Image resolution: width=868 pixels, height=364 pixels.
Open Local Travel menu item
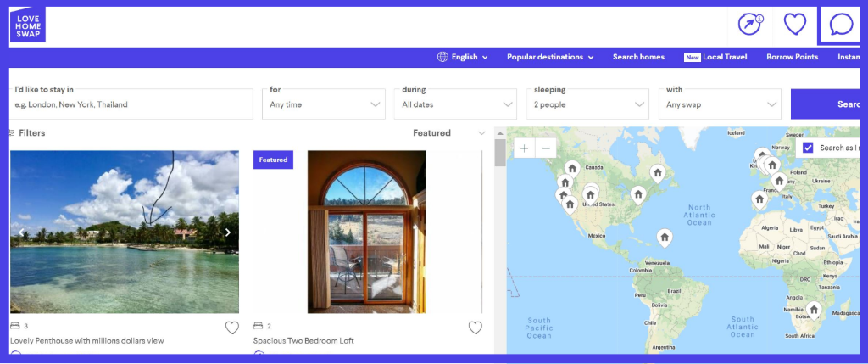click(715, 57)
